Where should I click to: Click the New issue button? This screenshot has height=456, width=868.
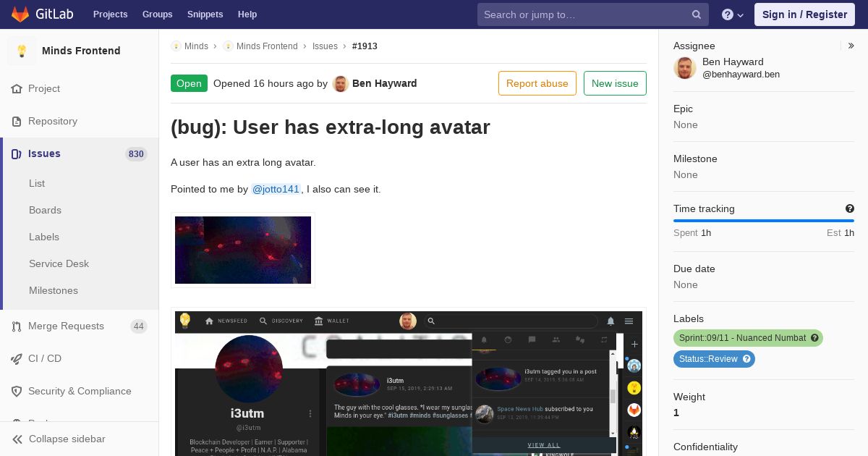615,83
